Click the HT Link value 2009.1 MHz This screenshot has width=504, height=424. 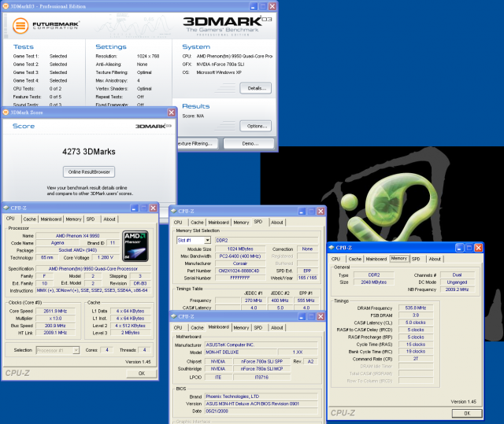(55, 333)
